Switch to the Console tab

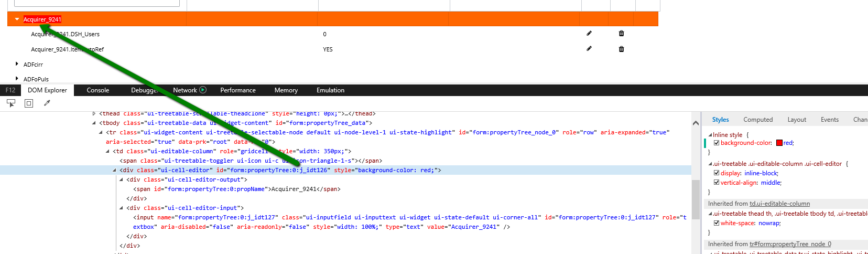coord(98,90)
